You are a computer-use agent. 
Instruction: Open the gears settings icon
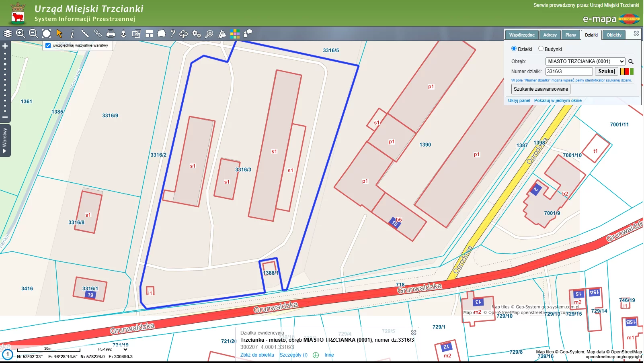196,34
